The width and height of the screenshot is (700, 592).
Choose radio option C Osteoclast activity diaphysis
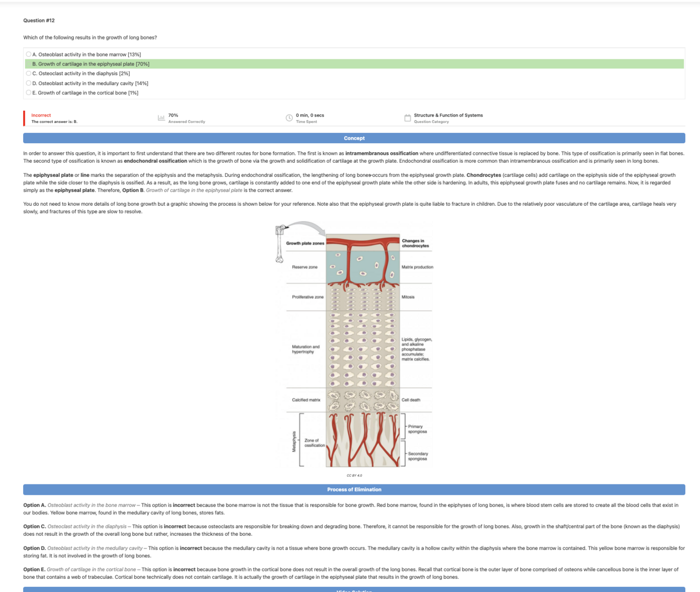(x=28, y=73)
